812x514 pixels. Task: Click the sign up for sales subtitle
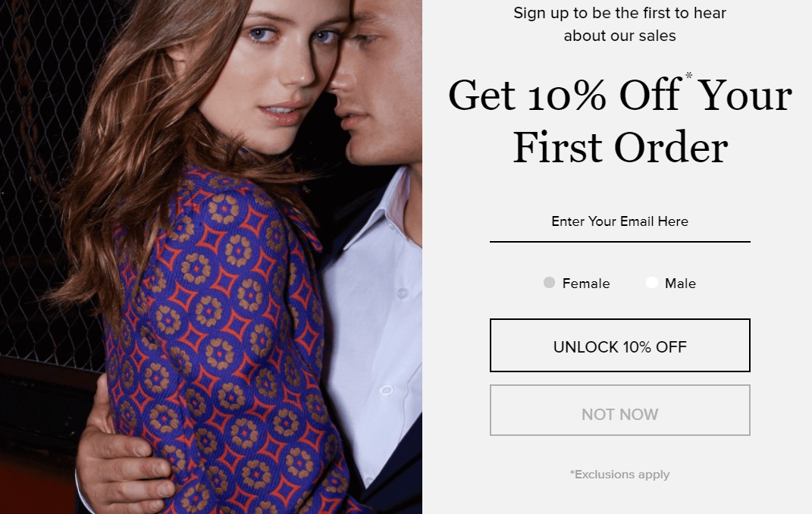[620, 24]
